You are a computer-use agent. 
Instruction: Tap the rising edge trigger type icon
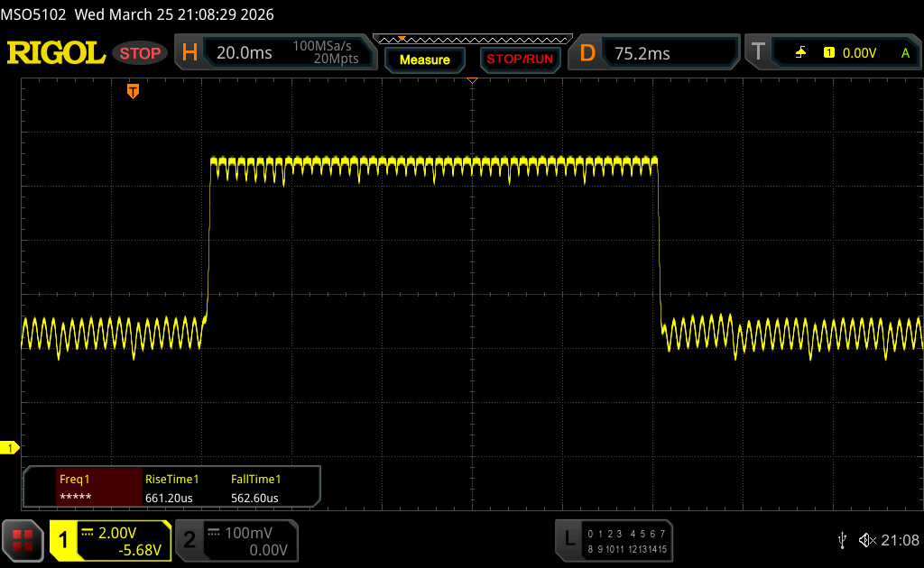point(800,53)
